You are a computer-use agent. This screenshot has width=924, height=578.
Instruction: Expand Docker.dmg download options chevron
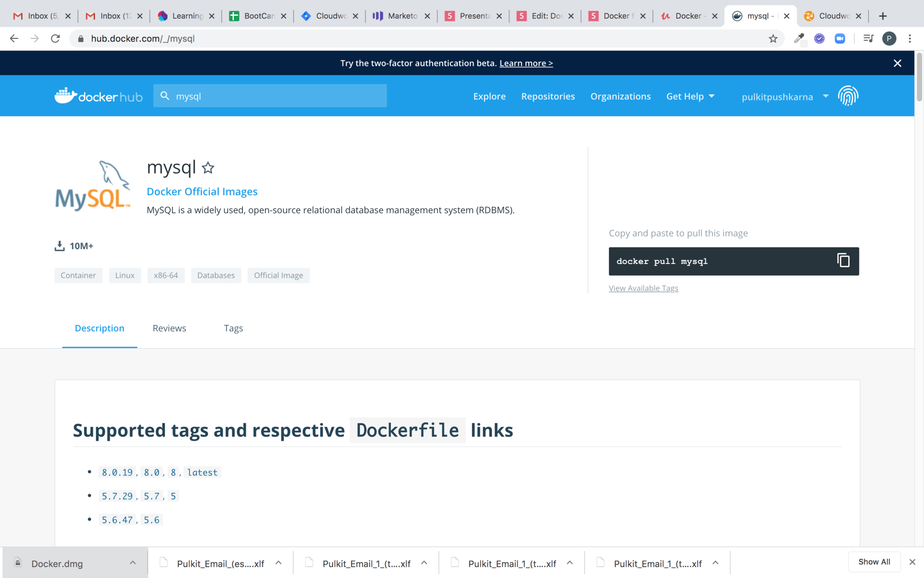(x=133, y=563)
